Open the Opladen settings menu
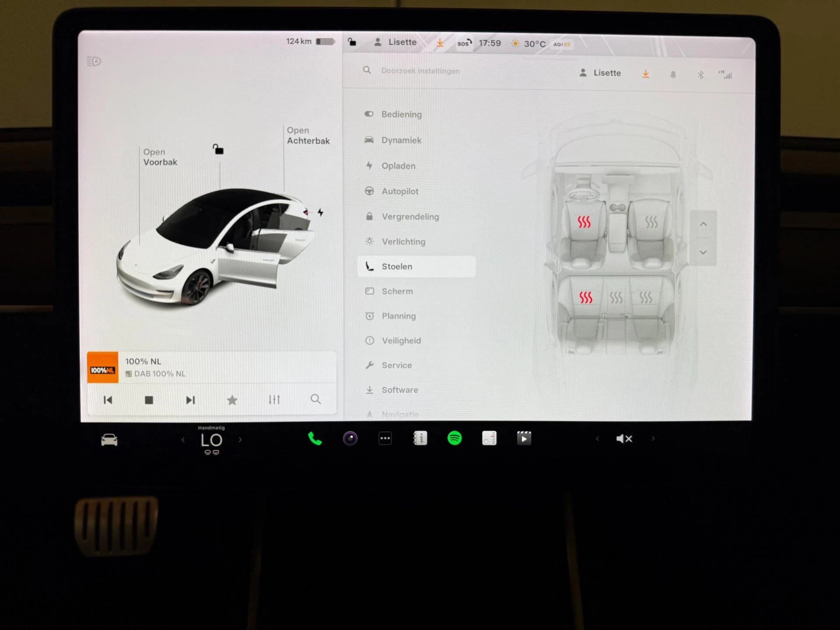The image size is (840, 630). (398, 166)
